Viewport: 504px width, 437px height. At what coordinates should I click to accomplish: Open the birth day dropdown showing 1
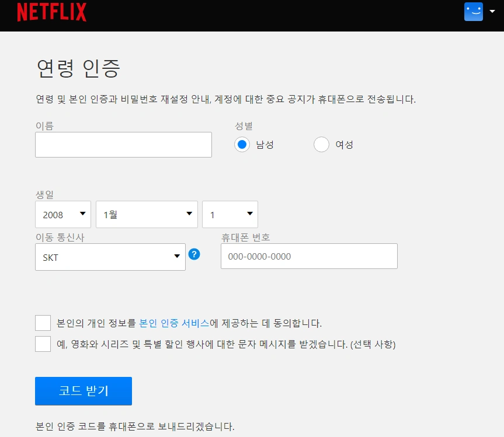230,215
